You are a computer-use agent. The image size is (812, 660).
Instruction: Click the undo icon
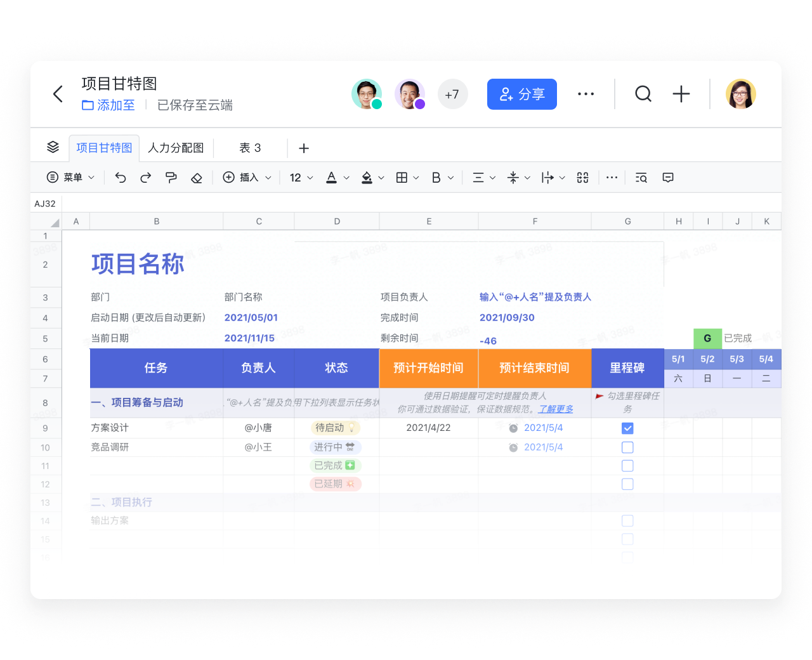pos(121,178)
